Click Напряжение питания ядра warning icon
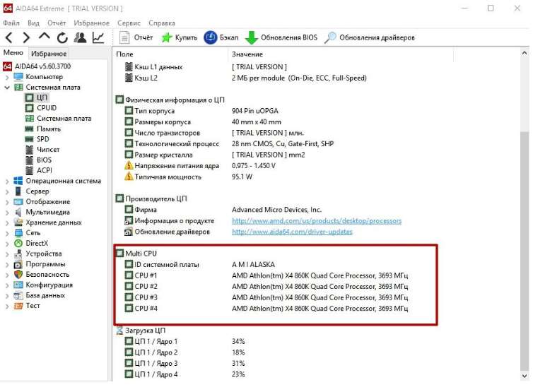This screenshot has width=533, height=392. [129, 165]
